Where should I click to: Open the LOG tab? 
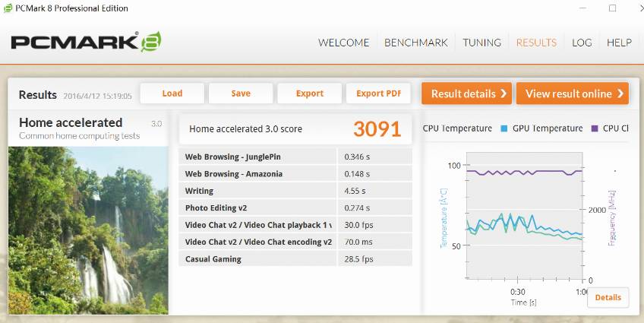point(582,43)
